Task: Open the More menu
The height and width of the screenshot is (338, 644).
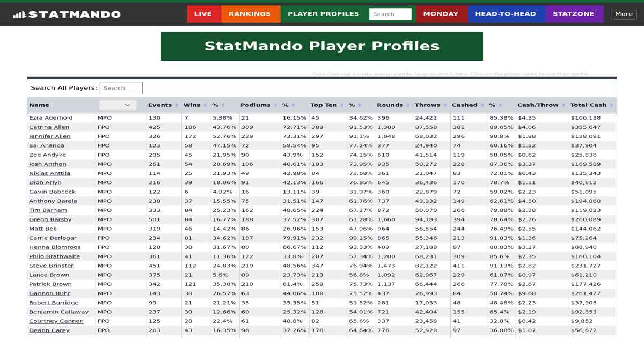Action: [x=624, y=14]
